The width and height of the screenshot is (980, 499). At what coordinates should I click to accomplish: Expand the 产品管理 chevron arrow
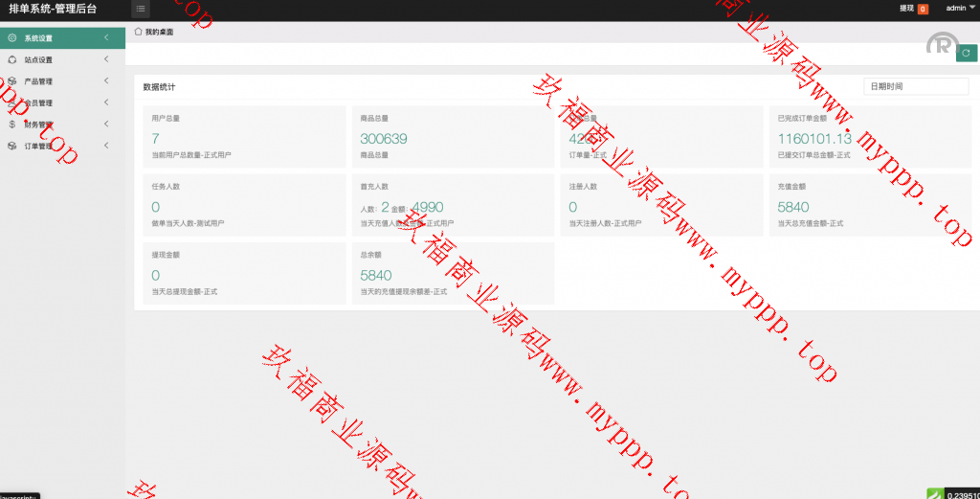(106, 81)
